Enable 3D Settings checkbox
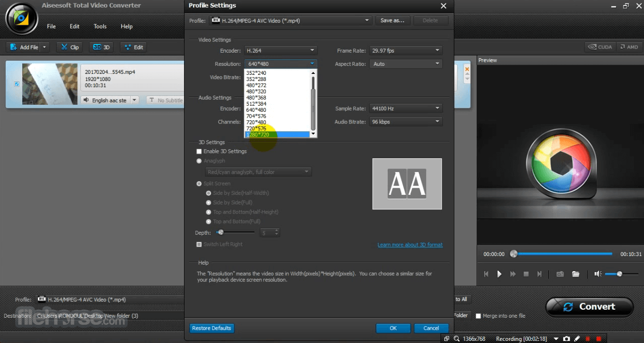This screenshot has width=644, height=343. coord(199,151)
